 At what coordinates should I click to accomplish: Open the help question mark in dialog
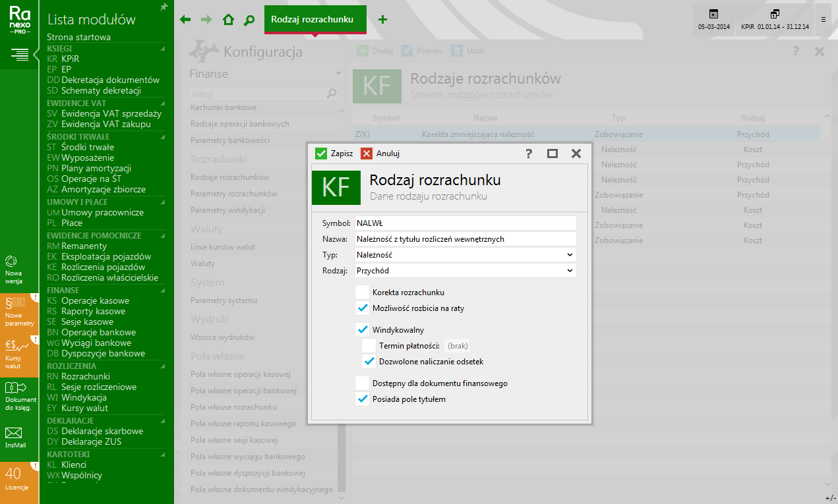[x=529, y=154]
